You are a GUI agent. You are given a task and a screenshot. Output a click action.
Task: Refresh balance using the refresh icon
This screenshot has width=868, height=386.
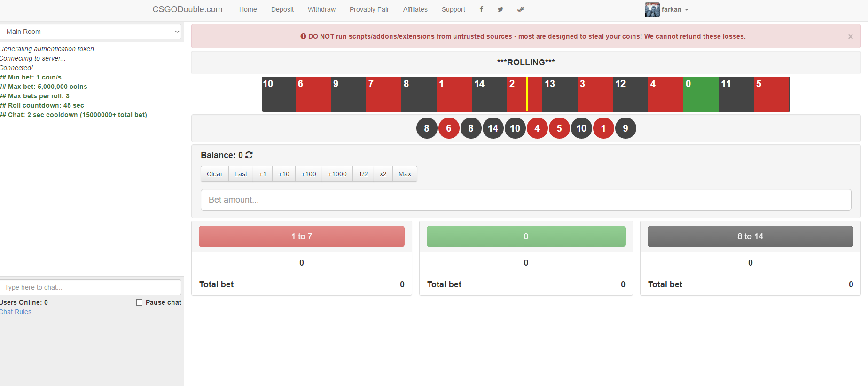249,155
